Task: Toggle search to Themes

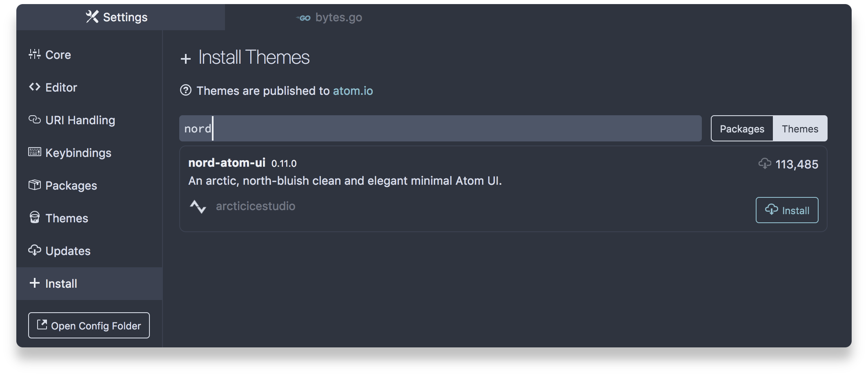Action: pyautogui.click(x=800, y=129)
